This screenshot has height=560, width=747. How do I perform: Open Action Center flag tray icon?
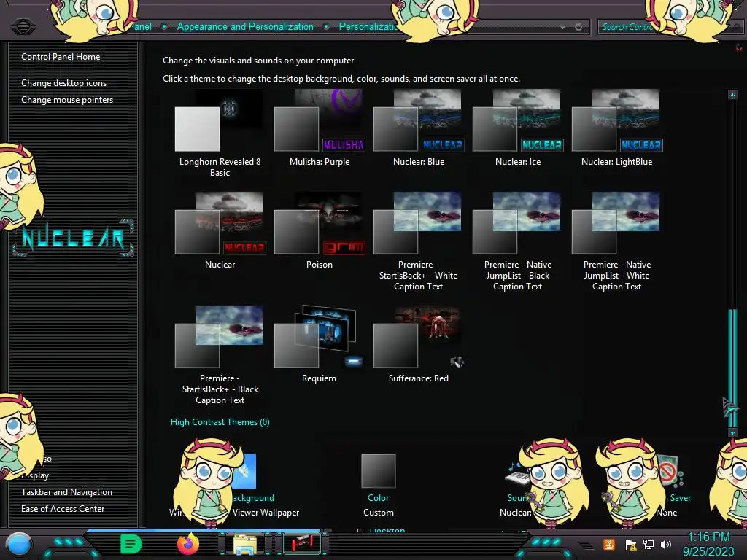pos(631,544)
